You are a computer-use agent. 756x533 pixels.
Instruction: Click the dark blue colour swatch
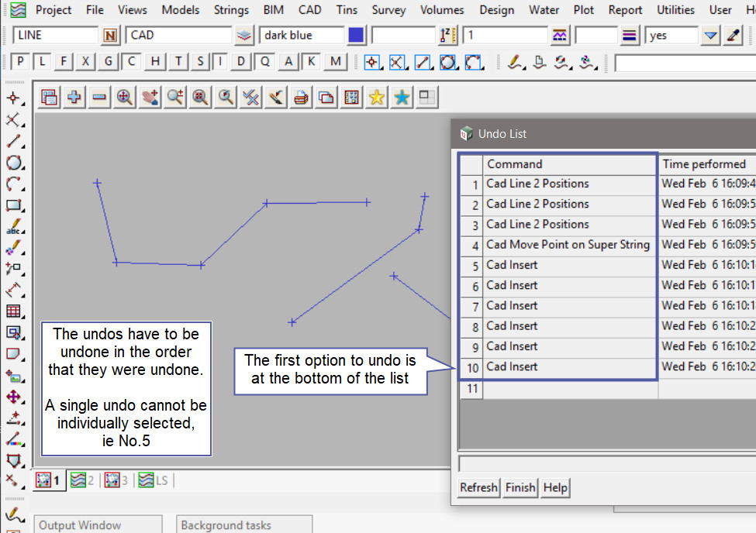356,36
